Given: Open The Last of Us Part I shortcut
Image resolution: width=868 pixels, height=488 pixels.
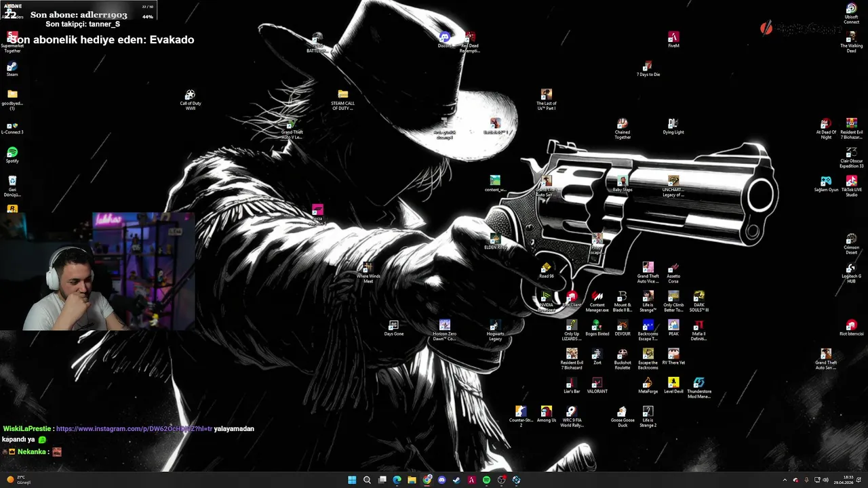Looking at the screenshot, I should pos(546,100).
